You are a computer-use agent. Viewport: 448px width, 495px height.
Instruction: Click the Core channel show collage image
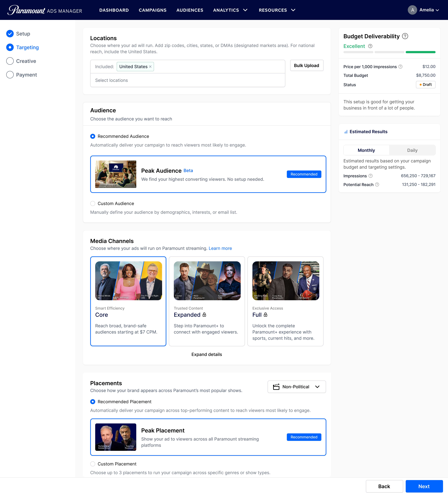129,281
